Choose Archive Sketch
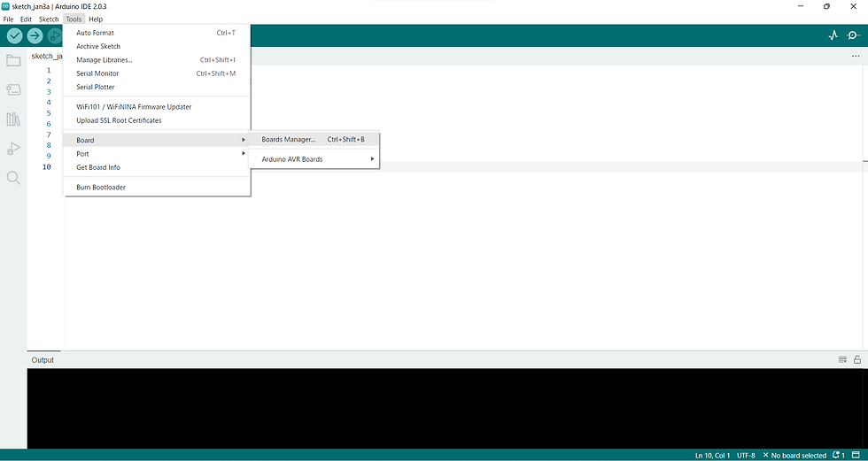The width and height of the screenshot is (868, 461). pos(158,46)
